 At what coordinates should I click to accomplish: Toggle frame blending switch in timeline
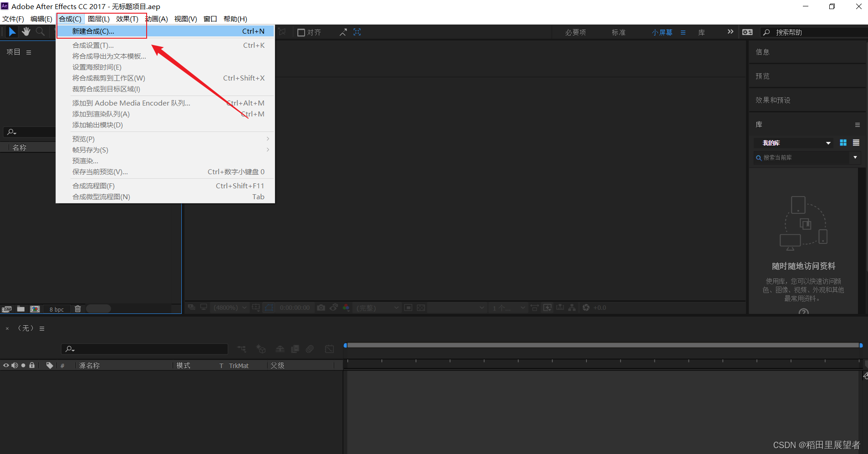click(x=295, y=349)
